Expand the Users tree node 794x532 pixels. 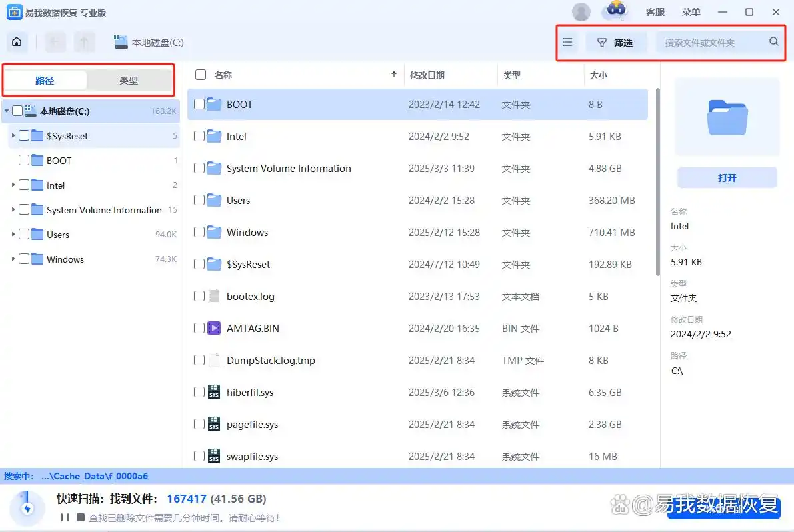(x=13, y=234)
